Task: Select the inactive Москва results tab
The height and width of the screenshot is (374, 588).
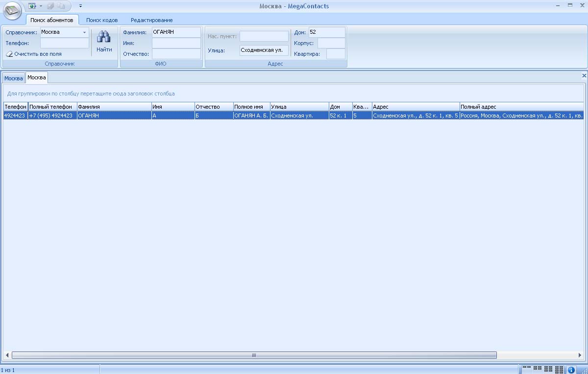Action: [x=14, y=78]
